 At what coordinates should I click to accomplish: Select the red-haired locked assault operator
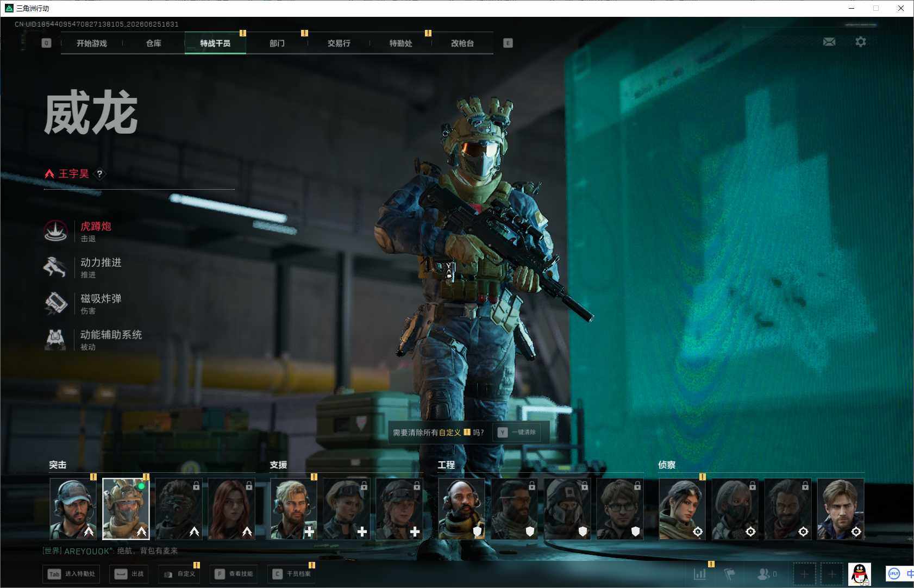pos(231,509)
